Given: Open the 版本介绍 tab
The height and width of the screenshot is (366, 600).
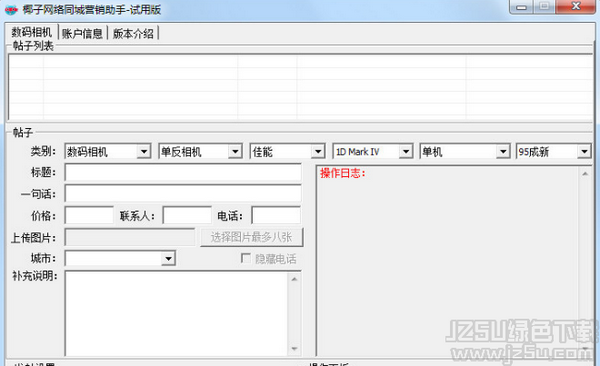Looking at the screenshot, I should coord(133,33).
